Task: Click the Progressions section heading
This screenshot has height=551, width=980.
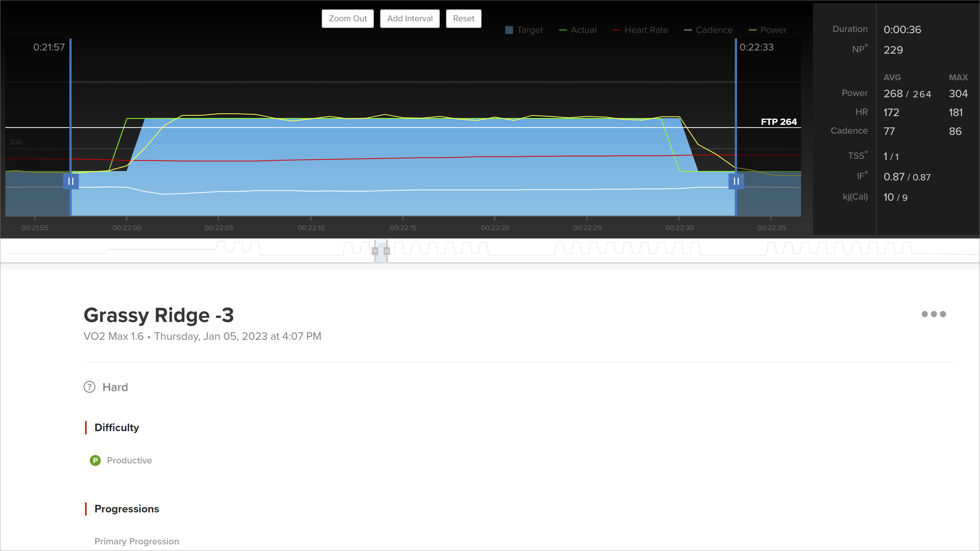Action: pos(126,509)
